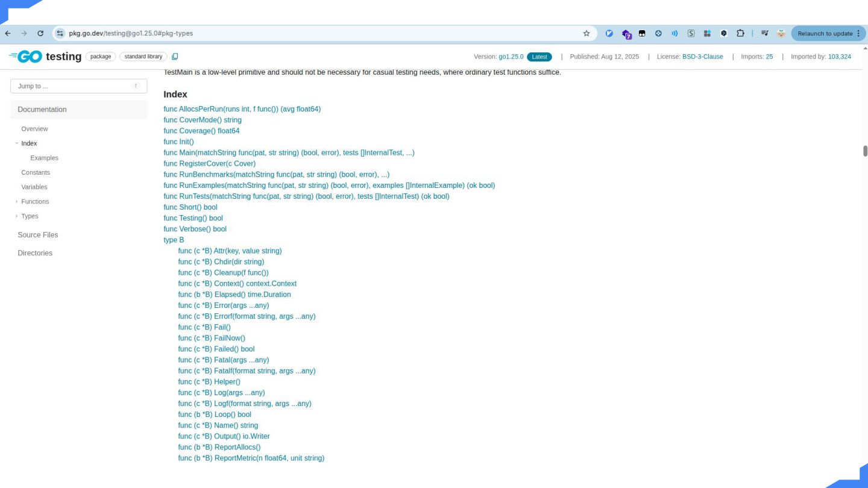
Task: Open the func RunExamples link
Action: coord(329,185)
